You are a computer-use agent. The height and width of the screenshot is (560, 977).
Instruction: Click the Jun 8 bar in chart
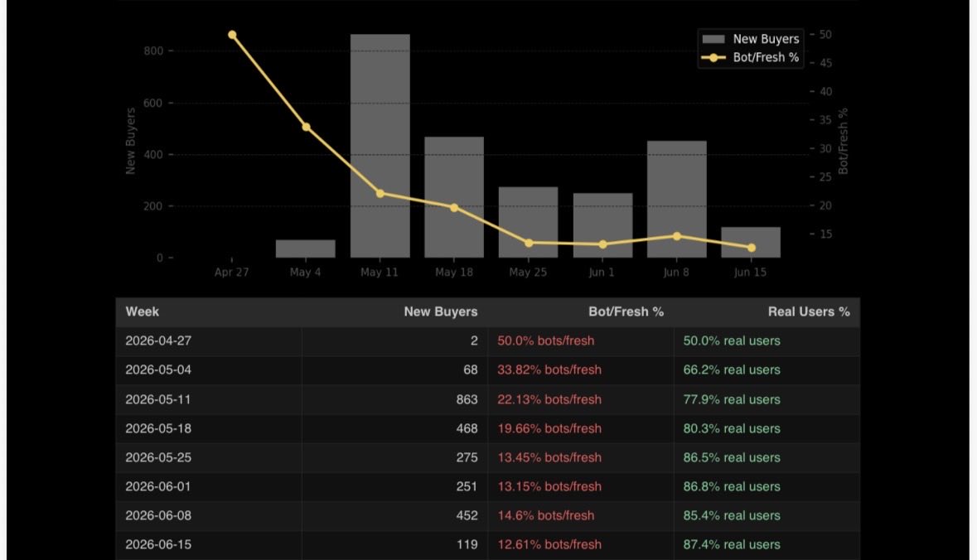tap(677, 200)
